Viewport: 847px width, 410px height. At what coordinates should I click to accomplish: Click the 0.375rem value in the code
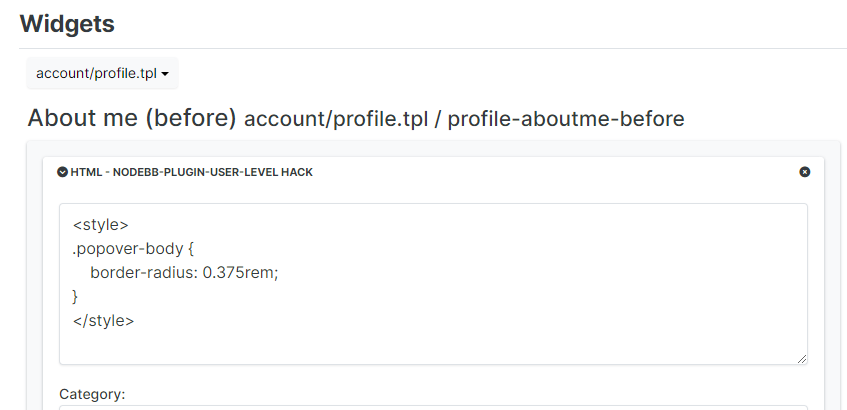[240, 273]
